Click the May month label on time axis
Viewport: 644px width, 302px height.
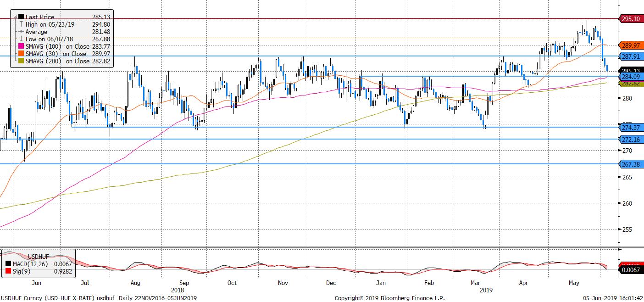point(574,283)
